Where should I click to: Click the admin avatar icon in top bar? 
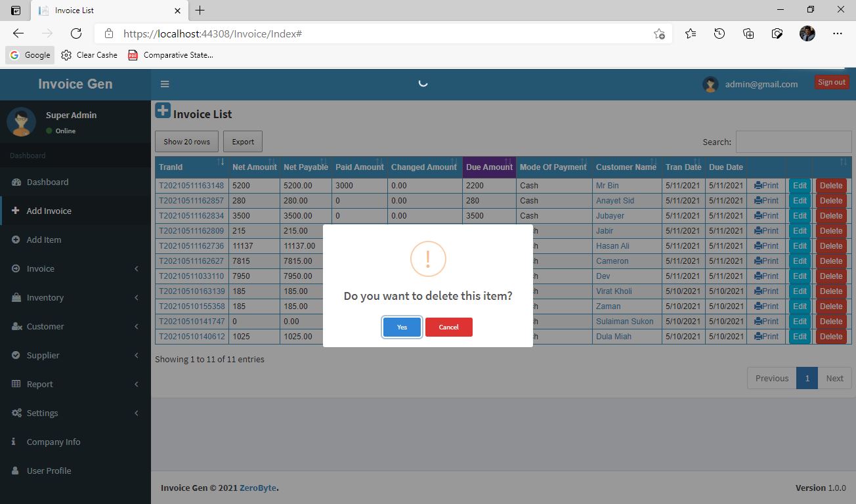(x=710, y=84)
